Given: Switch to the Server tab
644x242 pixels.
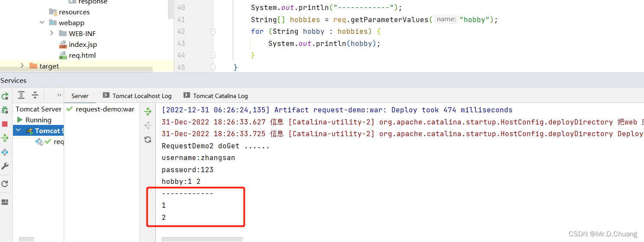Looking at the screenshot, I should click(80, 96).
